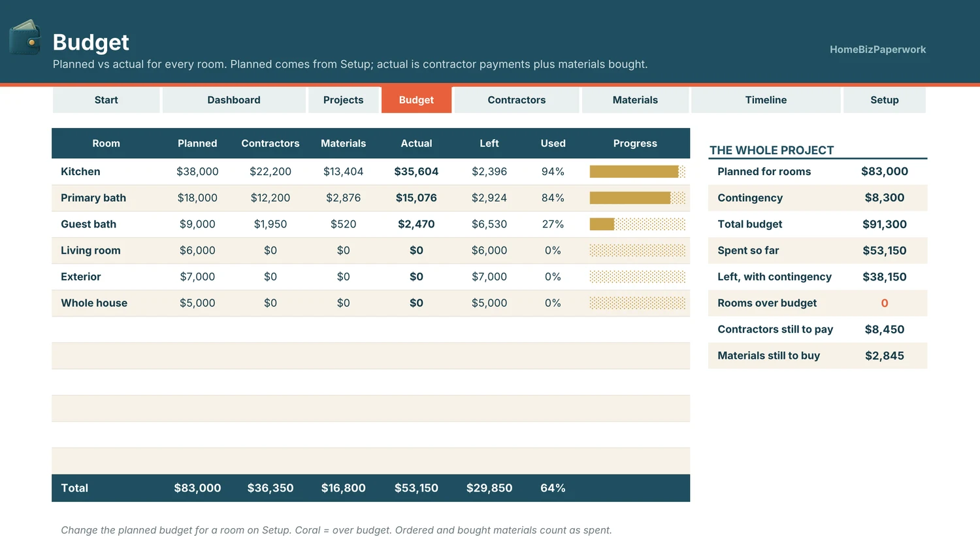980x536 pixels.
Task: Click the Living room progress bar
Action: point(637,250)
